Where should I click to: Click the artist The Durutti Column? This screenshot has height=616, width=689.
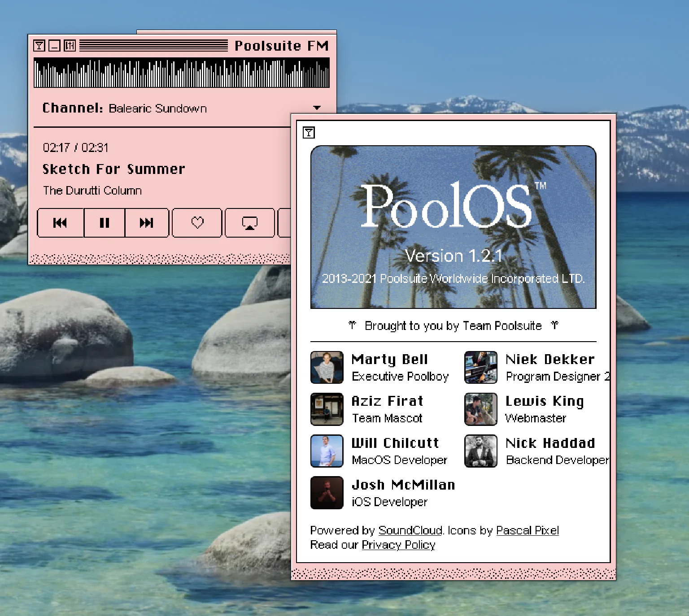[92, 191]
